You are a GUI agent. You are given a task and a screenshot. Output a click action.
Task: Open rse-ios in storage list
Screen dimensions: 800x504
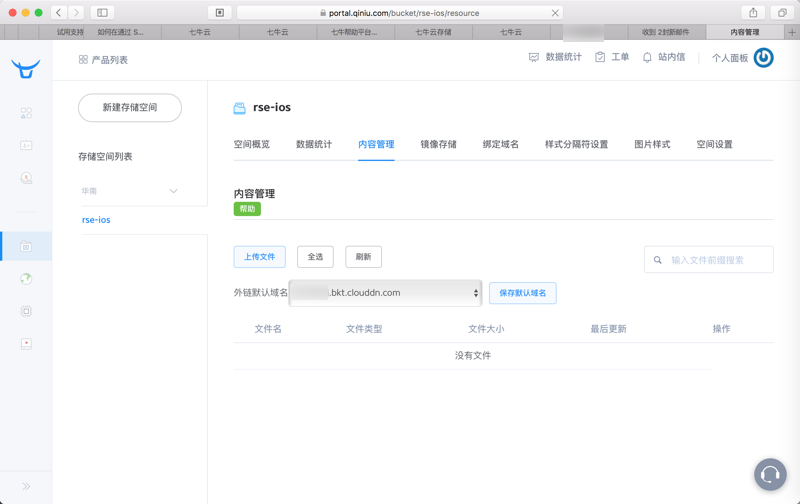[96, 220]
